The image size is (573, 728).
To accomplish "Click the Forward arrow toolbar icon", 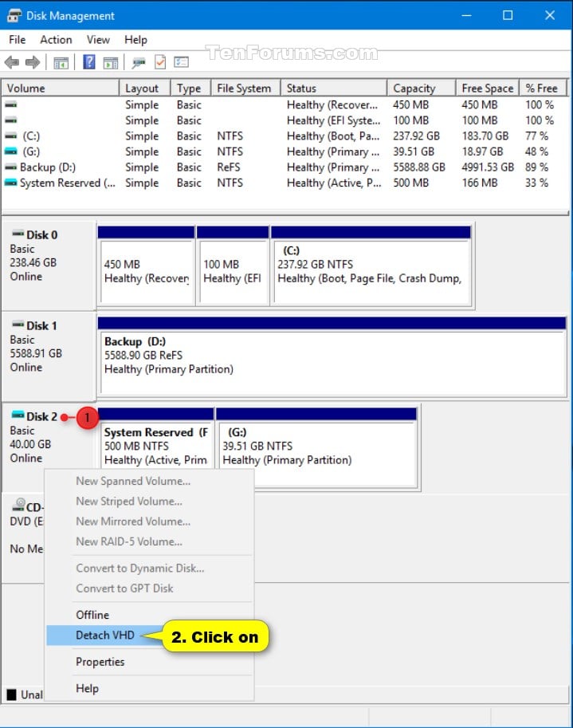I will 33,62.
